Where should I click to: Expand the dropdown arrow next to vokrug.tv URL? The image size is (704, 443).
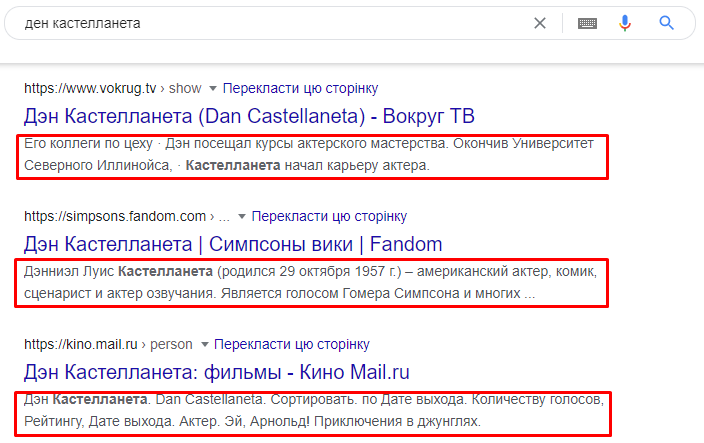pyautogui.click(x=212, y=88)
